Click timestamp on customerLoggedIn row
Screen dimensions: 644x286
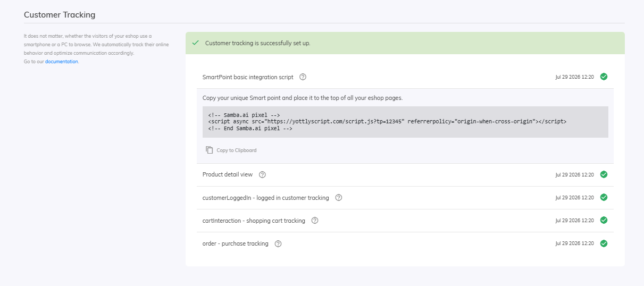574,198
